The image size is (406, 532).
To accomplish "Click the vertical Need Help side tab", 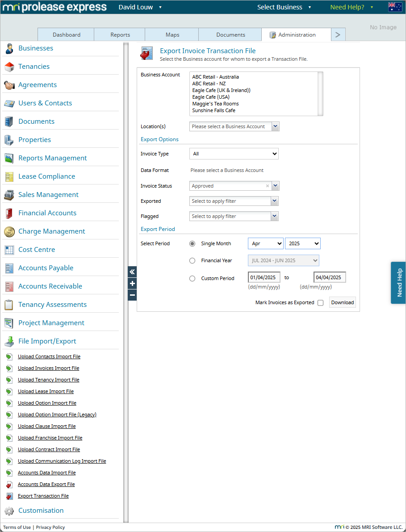I will (398, 283).
